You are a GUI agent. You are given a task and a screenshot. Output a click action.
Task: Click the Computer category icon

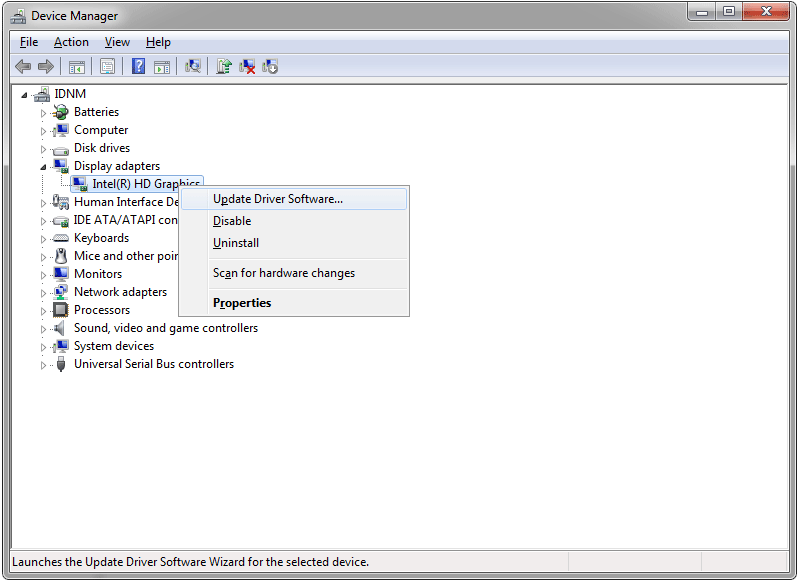click(61, 130)
